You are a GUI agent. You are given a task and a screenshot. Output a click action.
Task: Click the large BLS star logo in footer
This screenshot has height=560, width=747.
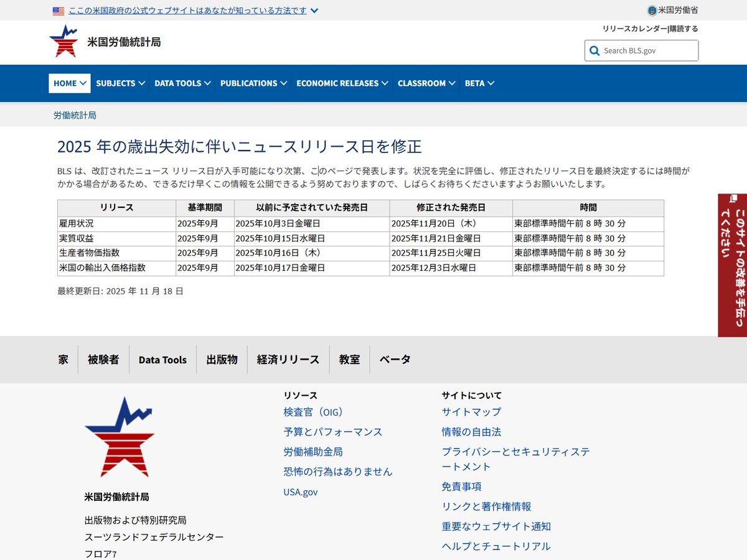point(120,437)
